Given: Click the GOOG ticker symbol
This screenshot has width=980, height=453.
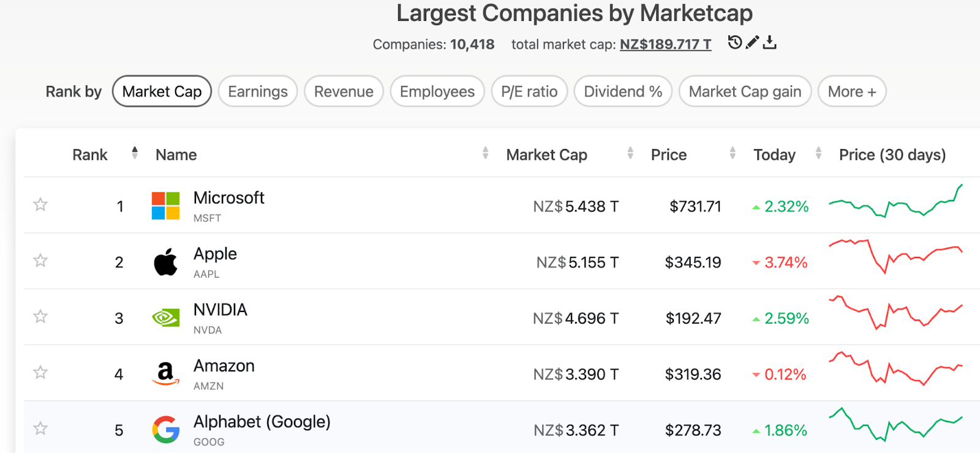Looking at the screenshot, I should [209, 442].
